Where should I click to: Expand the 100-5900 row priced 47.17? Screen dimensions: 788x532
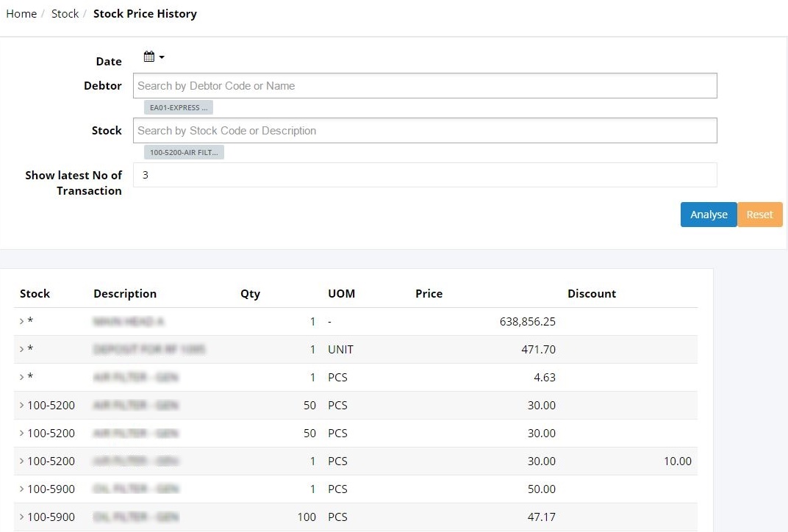[x=21, y=517]
